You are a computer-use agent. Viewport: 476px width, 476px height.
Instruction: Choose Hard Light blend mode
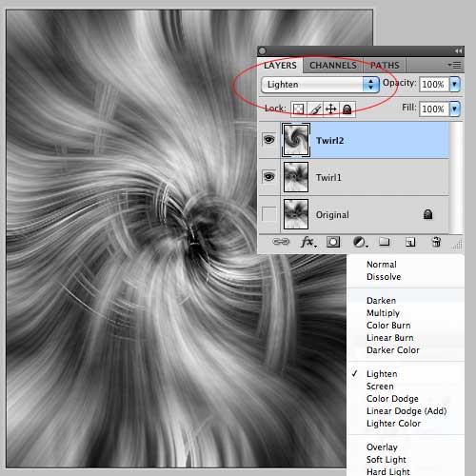(x=388, y=471)
